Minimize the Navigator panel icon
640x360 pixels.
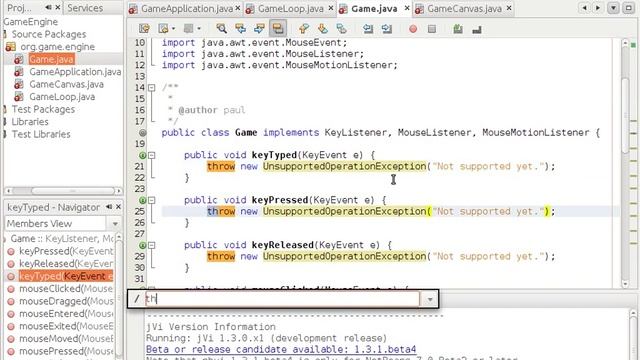pos(109,207)
